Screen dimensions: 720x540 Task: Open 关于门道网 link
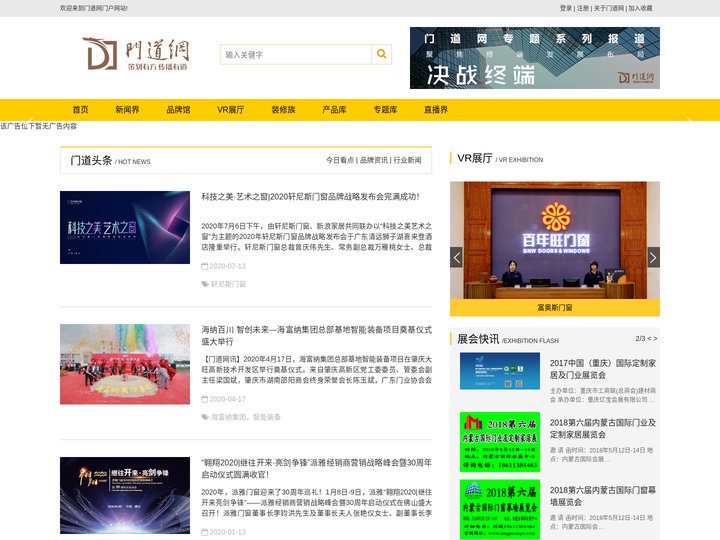(x=609, y=8)
